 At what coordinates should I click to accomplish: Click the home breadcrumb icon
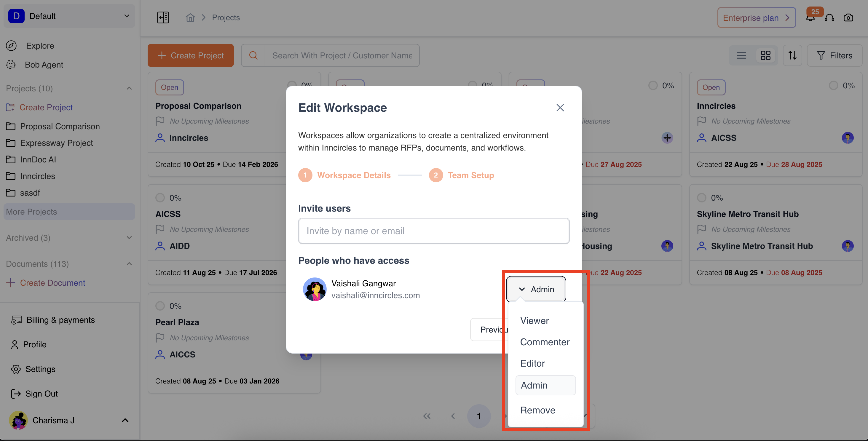[x=190, y=17]
